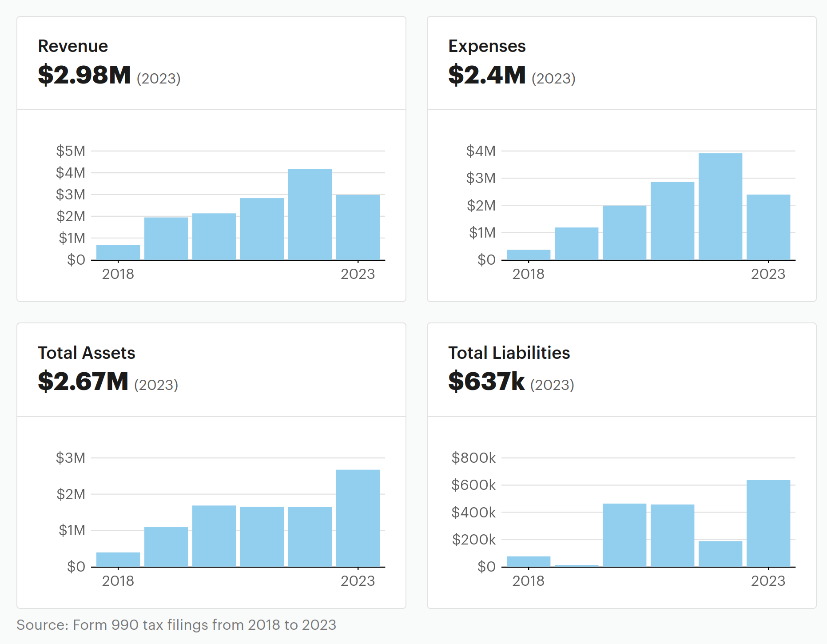Select the $2.98M revenue figure
This screenshot has width=827, height=644.
click(84, 75)
